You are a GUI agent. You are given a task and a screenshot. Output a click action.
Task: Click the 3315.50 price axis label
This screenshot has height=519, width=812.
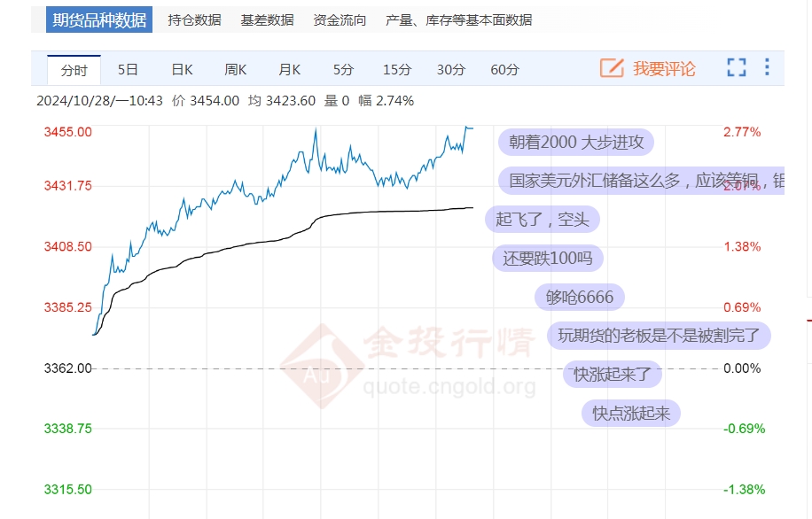pos(68,490)
